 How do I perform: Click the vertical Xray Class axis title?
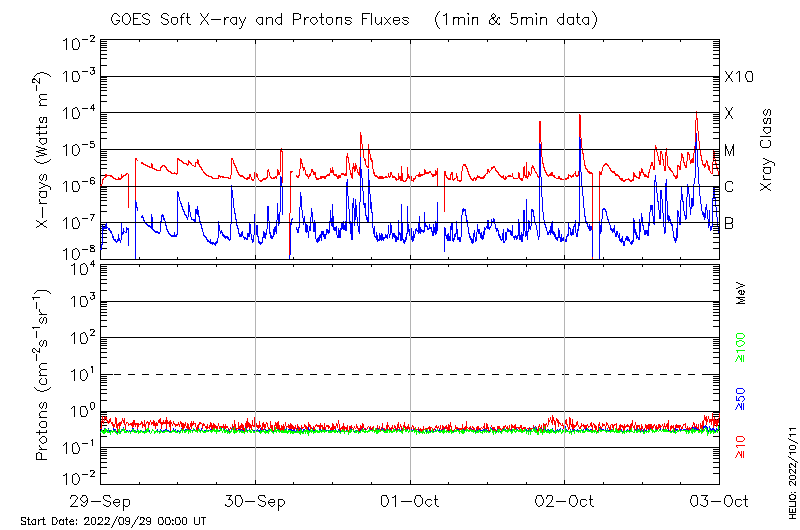767,150
